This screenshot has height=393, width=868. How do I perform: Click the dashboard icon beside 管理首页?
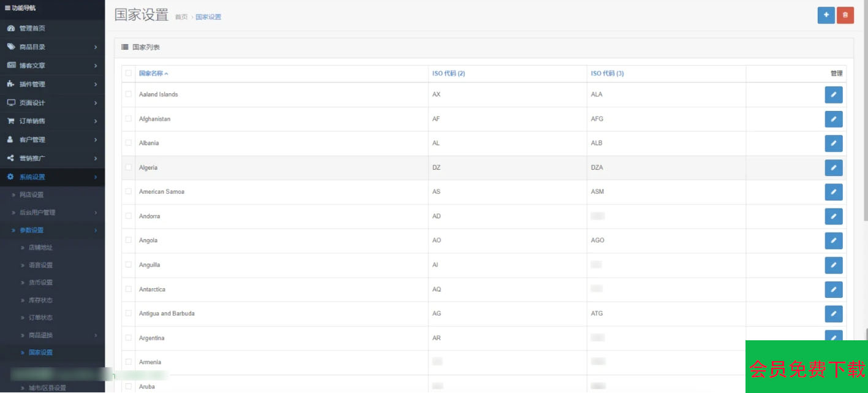[10, 28]
